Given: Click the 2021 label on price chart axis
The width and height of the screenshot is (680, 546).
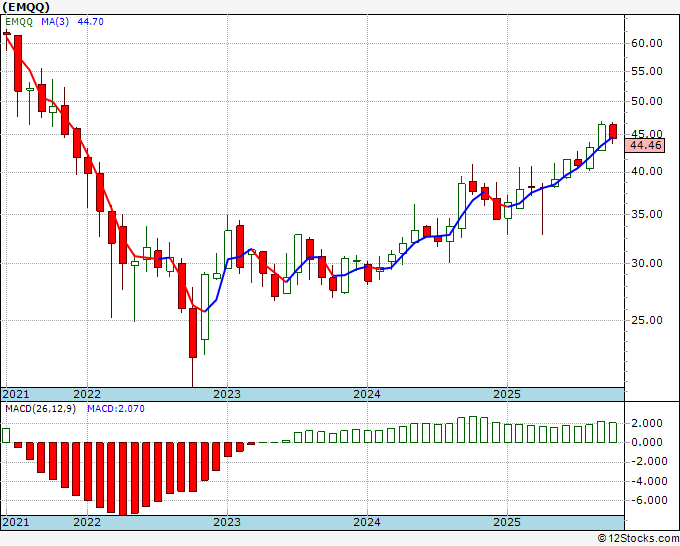Looking at the screenshot, I should coord(16,394).
